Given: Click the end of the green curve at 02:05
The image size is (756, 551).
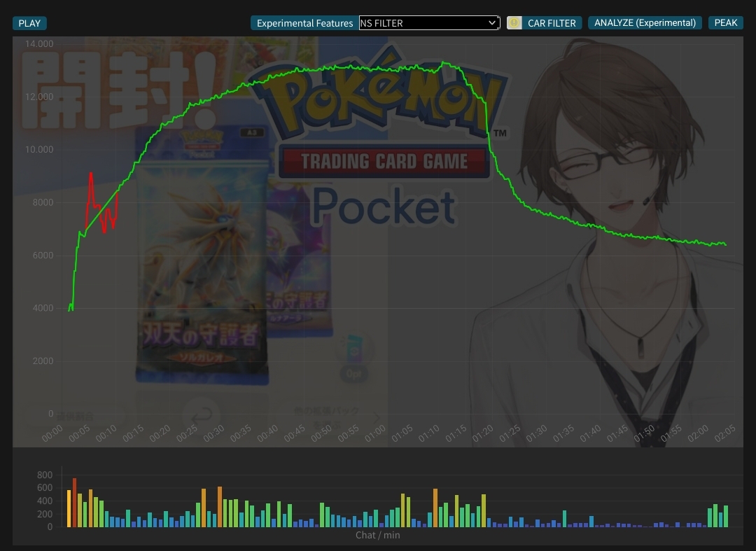Looking at the screenshot, I should pos(725,244).
